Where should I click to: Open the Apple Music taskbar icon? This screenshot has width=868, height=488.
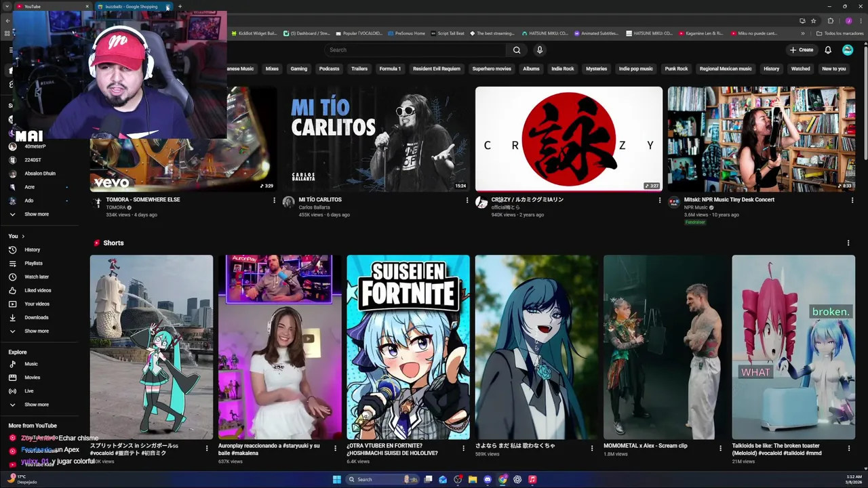(532, 479)
